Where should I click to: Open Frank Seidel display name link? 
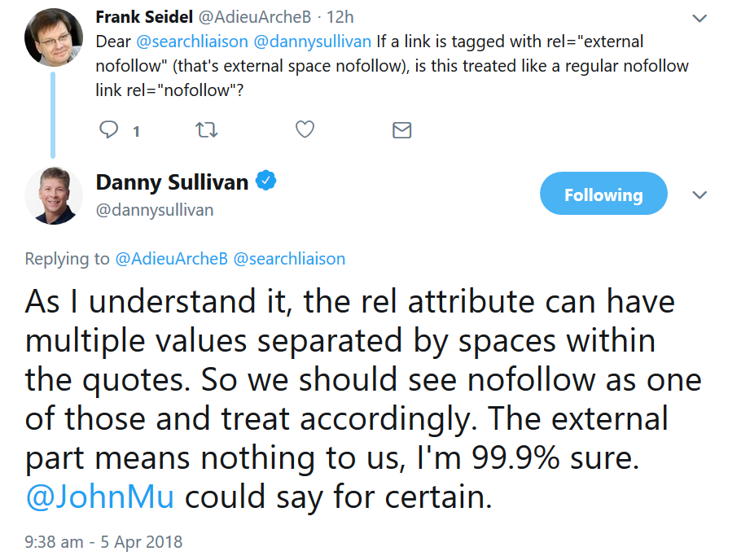(x=143, y=16)
